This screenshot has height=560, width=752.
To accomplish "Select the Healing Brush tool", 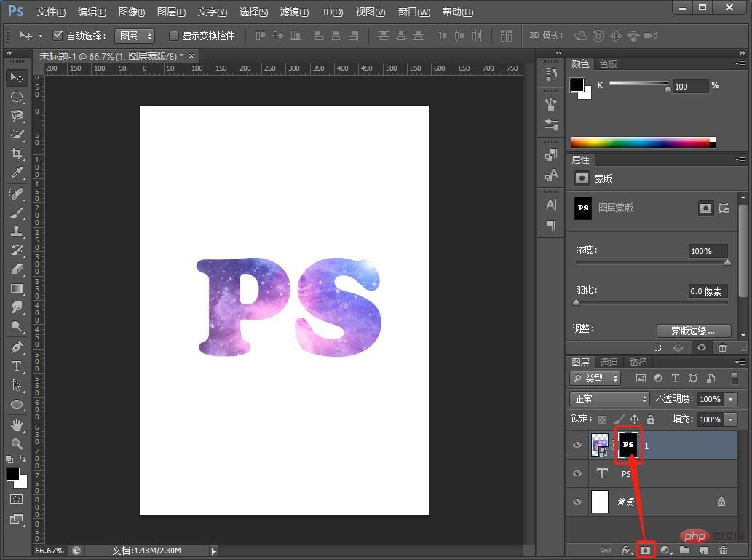I will pyautogui.click(x=17, y=194).
